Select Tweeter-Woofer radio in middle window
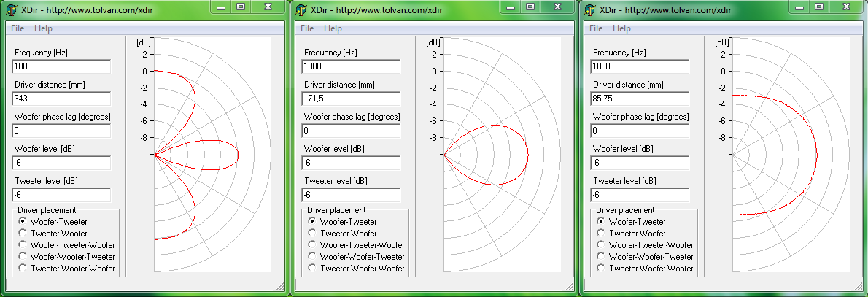The width and height of the screenshot is (868, 297). [x=312, y=234]
